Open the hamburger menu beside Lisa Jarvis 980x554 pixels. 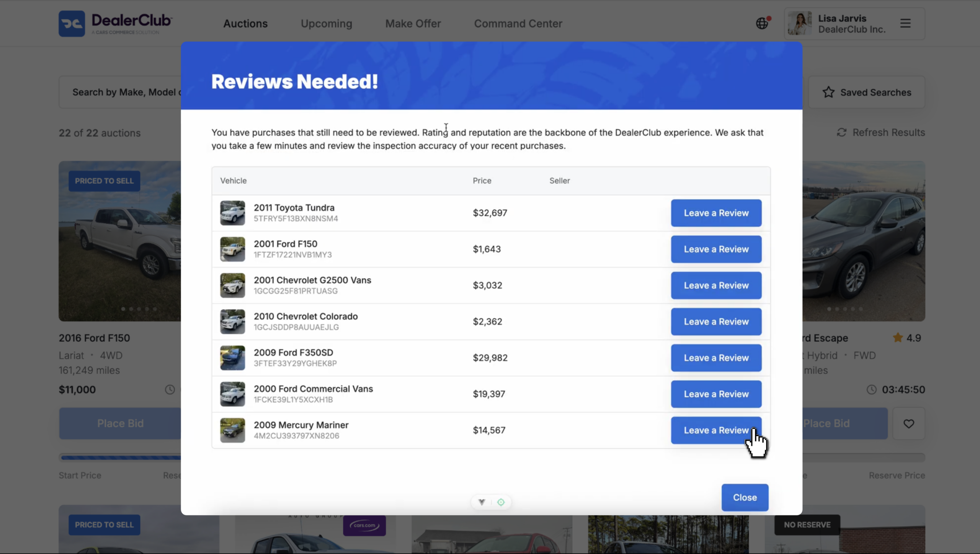[x=905, y=23]
